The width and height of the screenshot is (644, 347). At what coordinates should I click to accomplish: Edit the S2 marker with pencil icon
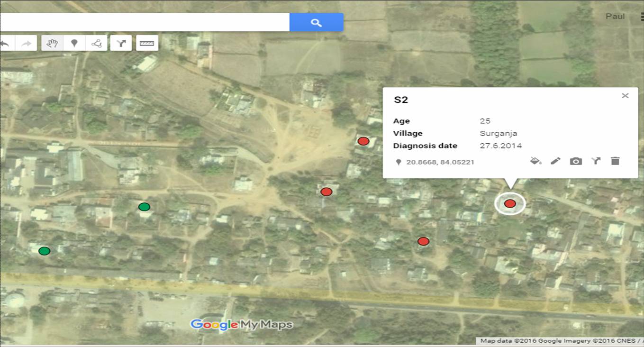pos(555,161)
